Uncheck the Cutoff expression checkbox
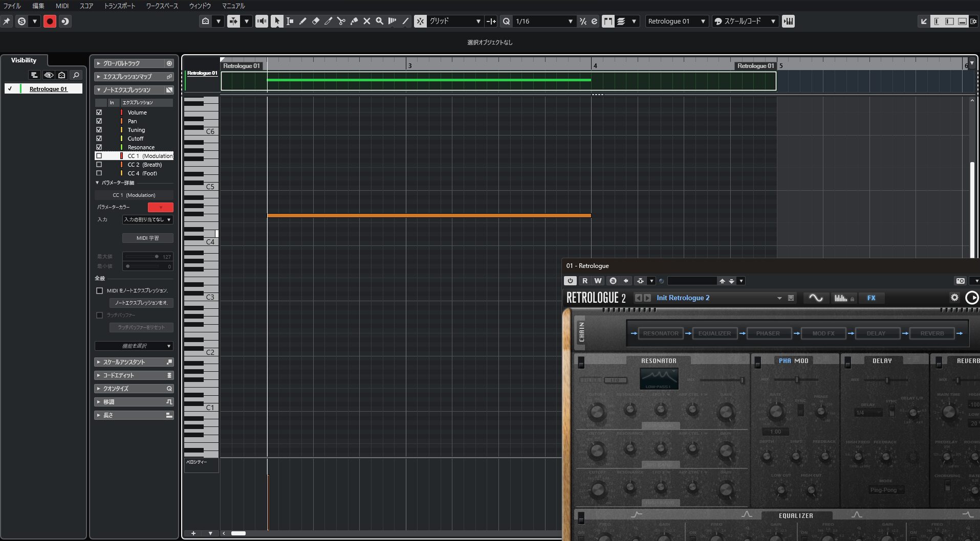The width and height of the screenshot is (980, 541). [99, 139]
